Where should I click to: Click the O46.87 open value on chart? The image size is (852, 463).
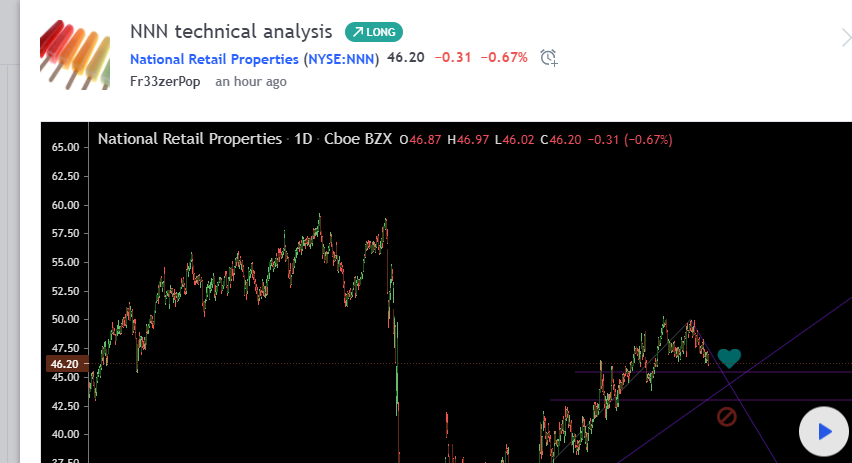pyautogui.click(x=422, y=139)
